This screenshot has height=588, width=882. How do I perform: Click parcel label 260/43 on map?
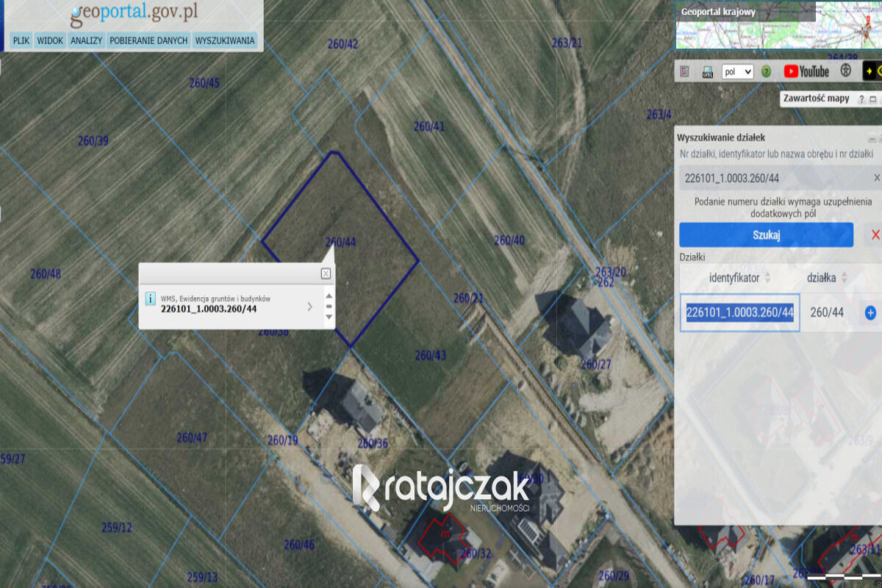tap(431, 355)
